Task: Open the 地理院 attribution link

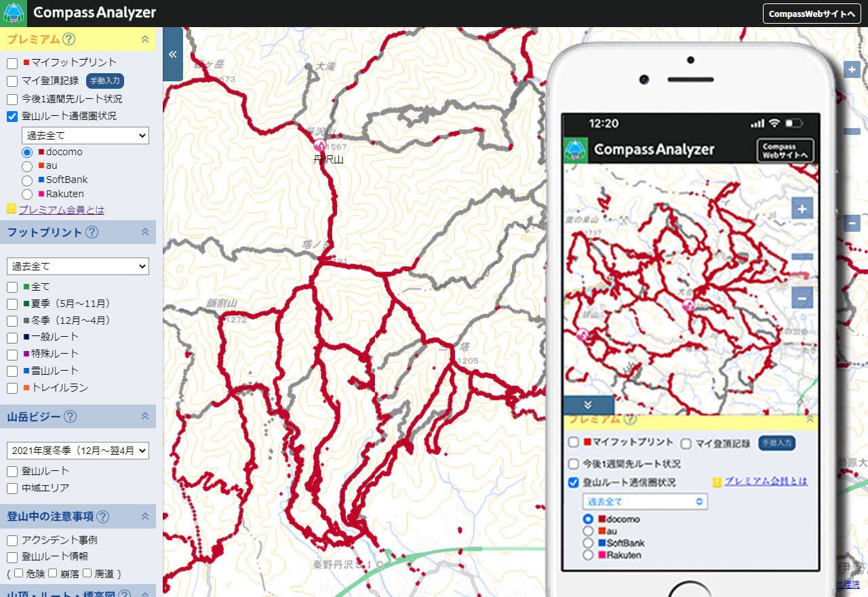Action: 847,584
